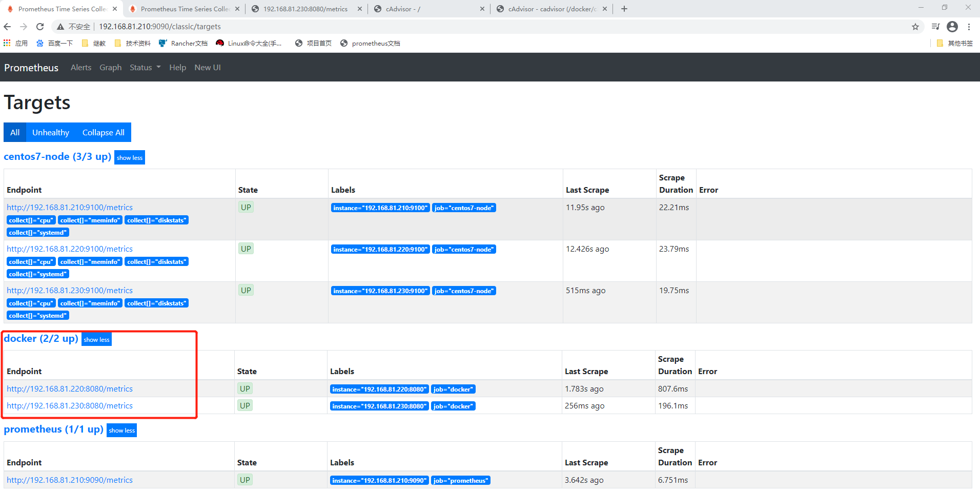This screenshot has height=492, width=980.
Task: Open a new browser tab with the plus icon
Action: pos(624,9)
